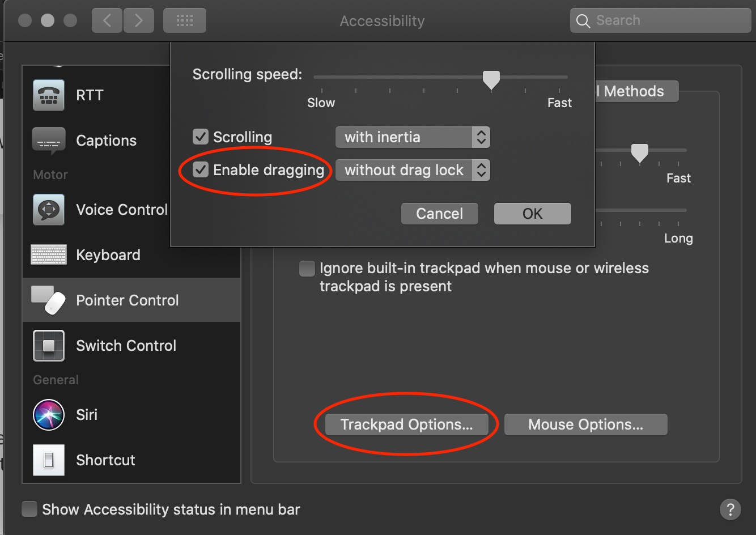Select the Voice Control speech bubble icon
The image size is (756, 535).
pyautogui.click(x=49, y=210)
